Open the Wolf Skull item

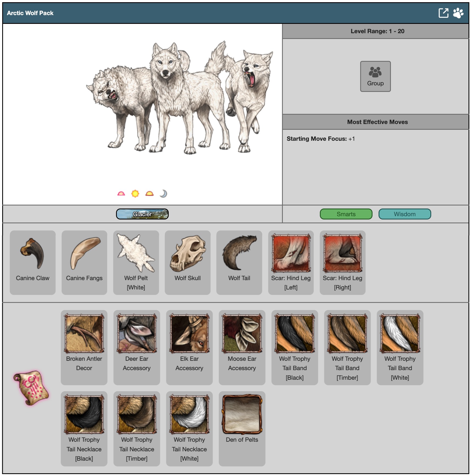(188, 262)
